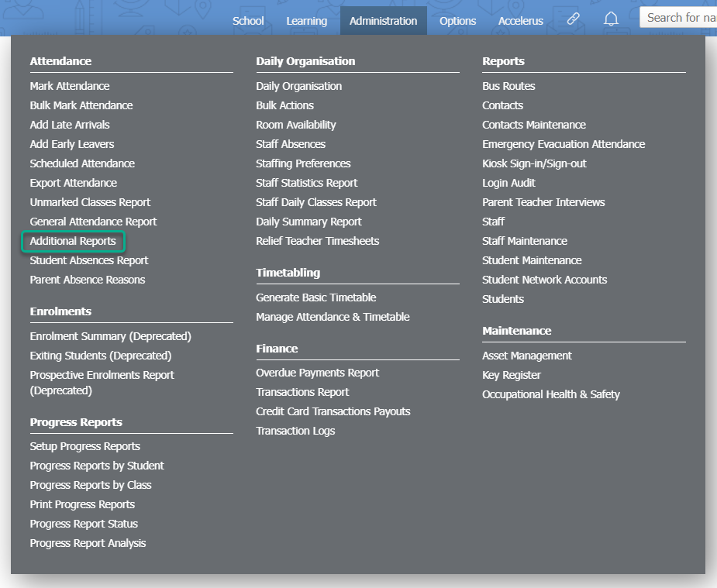Open the Learning menu

[306, 21]
